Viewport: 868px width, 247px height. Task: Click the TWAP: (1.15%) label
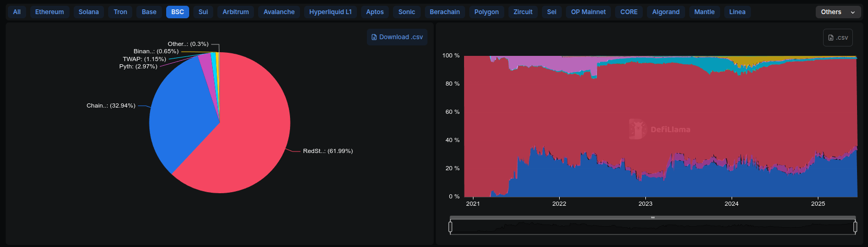tap(144, 59)
